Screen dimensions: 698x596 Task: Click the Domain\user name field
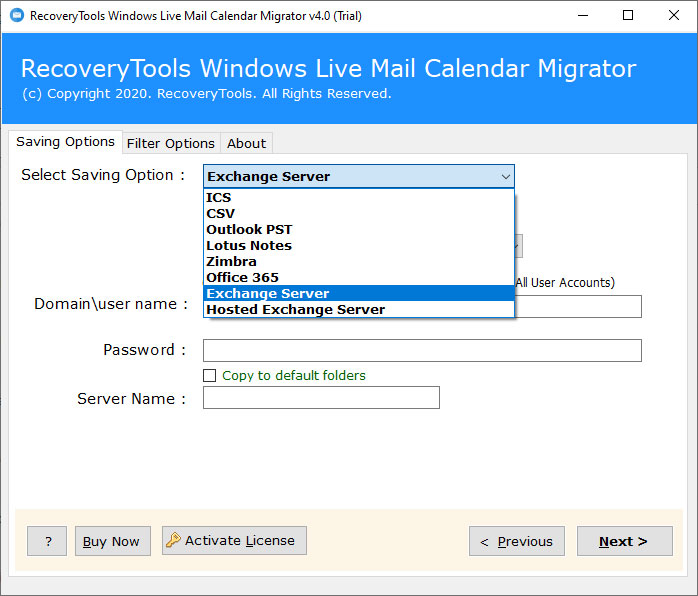click(578, 307)
